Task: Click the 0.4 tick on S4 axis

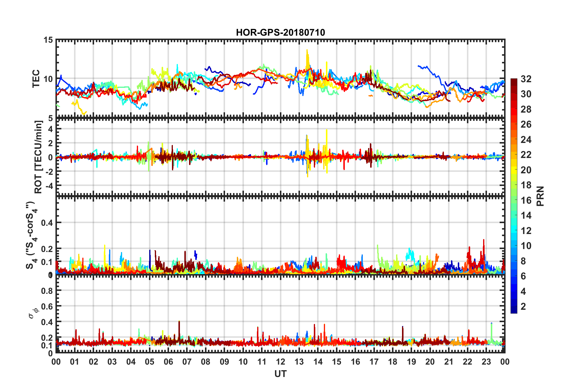Action: pos(47,223)
